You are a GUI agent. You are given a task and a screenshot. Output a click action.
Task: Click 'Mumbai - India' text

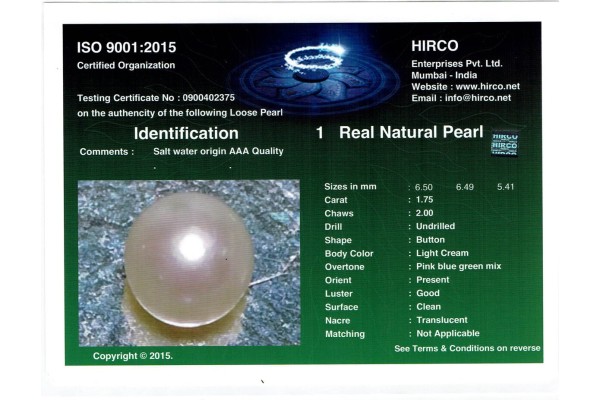tap(444, 75)
